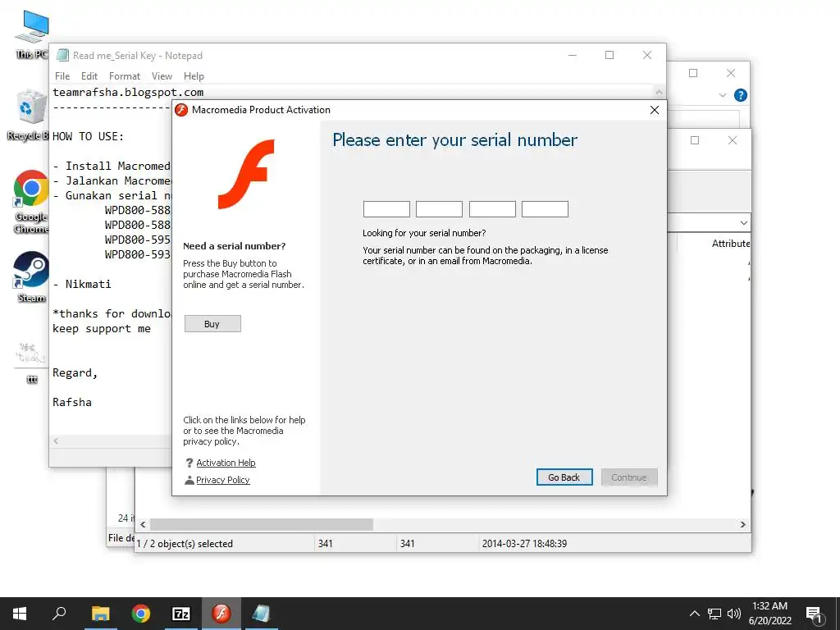
Task: Click the teamrafsha.blogspot.com line in Notepad
Action: click(128, 92)
